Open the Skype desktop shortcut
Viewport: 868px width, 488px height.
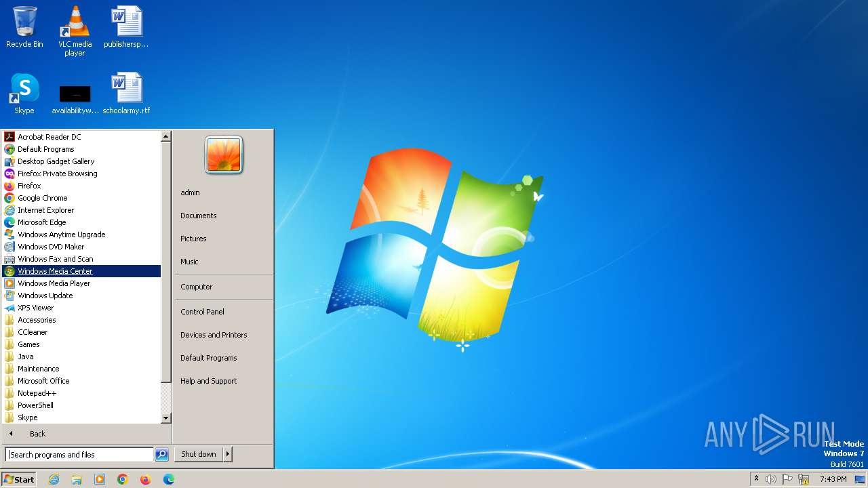click(24, 94)
